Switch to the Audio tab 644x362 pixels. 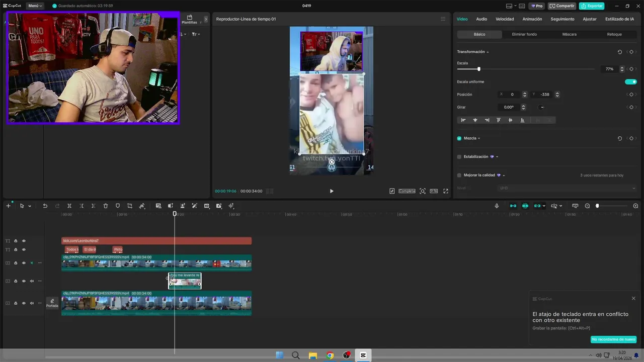coord(481,19)
